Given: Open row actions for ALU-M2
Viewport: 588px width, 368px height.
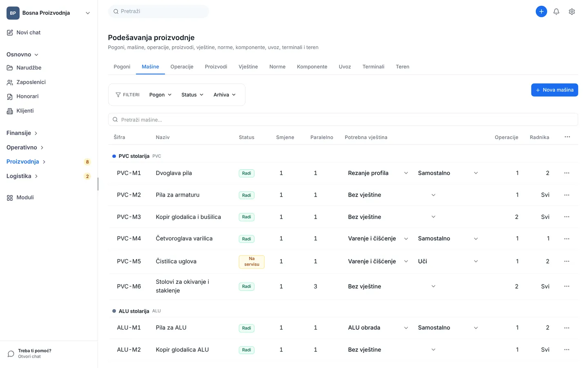Looking at the screenshot, I should click(x=567, y=350).
